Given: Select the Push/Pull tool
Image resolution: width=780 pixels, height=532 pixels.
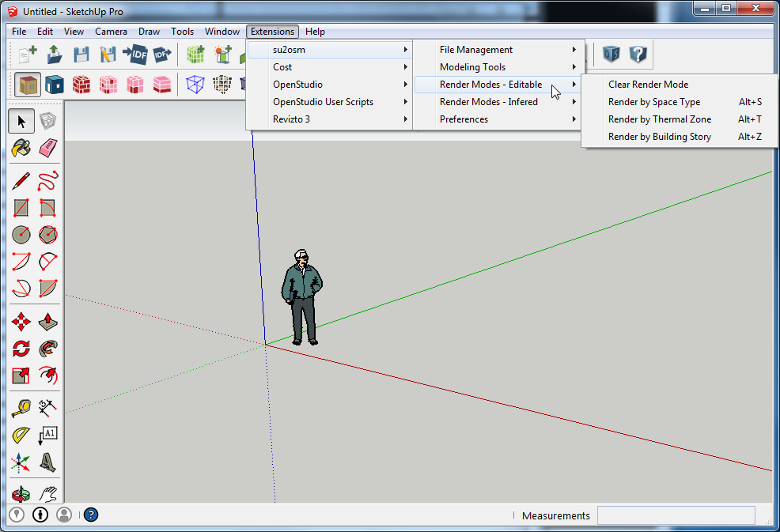Looking at the screenshot, I should 47,322.
